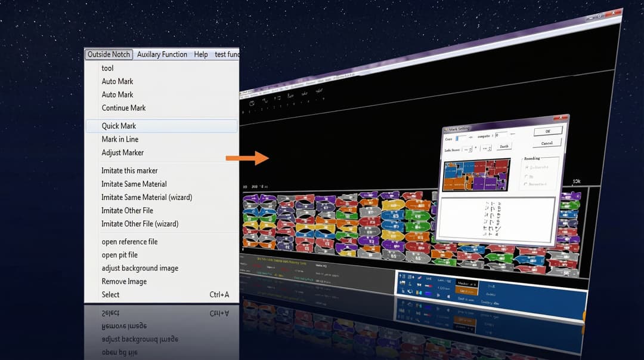Open the Outside Notch menu
This screenshot has height=360, width=644.
pos(109,54)
